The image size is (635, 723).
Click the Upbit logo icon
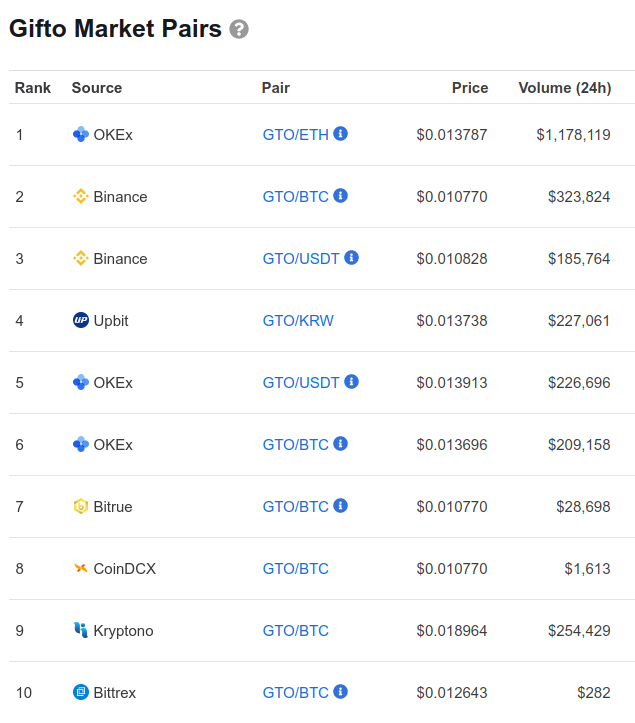[x=81, y=320]
